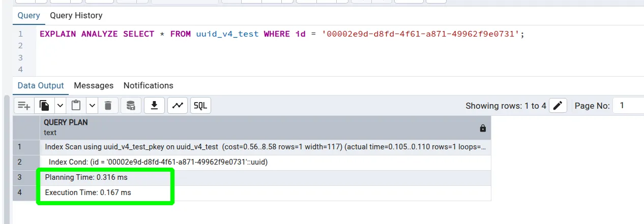The width and height of the screenshot is (644, 224).
Task: Click the Save data changes database icon
Action: pos(131,106)
